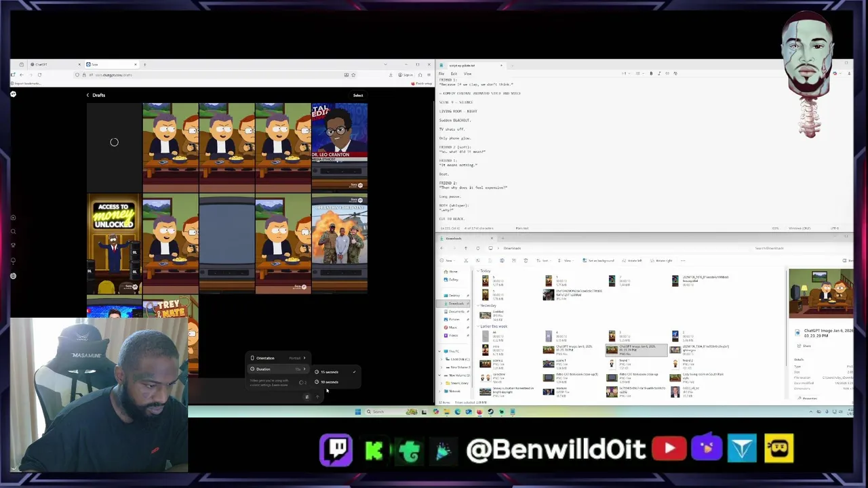Click the Sora sidebar search icon

(13, 232)
